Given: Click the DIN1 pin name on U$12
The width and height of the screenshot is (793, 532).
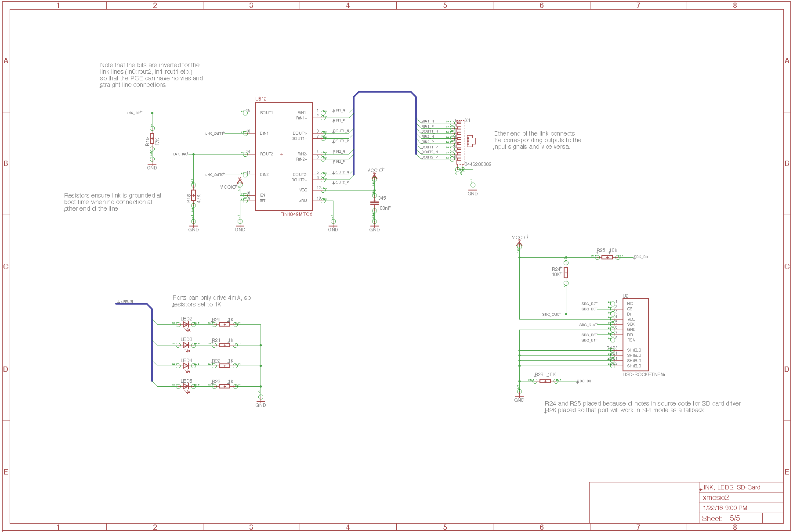Looking at the screenshot, I should click(264, 133).
